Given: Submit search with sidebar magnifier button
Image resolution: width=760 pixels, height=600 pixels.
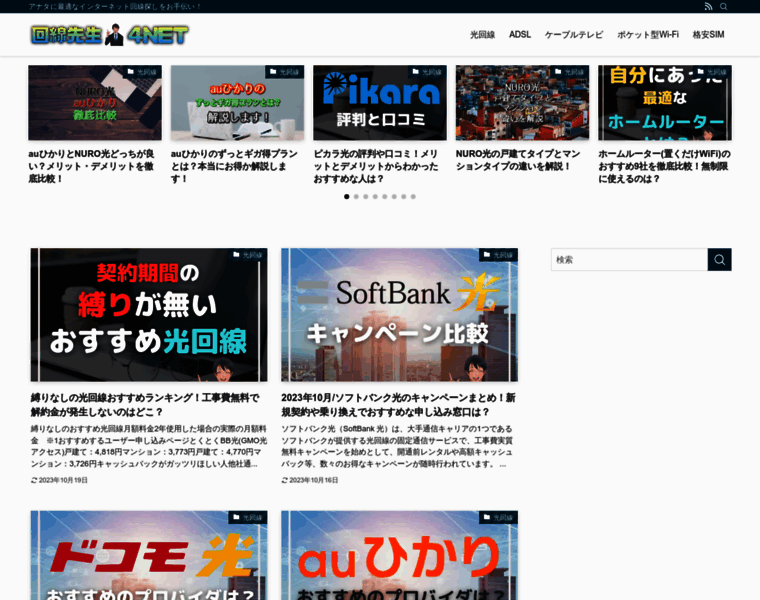Looking at the screenshot, I should pos(719,260).
